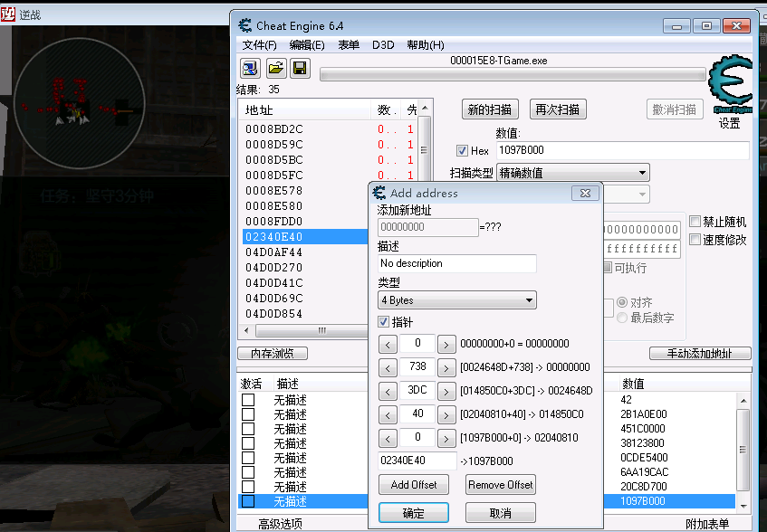Click Cheat Engine logo settings icon
This screenshot has width=767, height=532.
coord(730,84)
